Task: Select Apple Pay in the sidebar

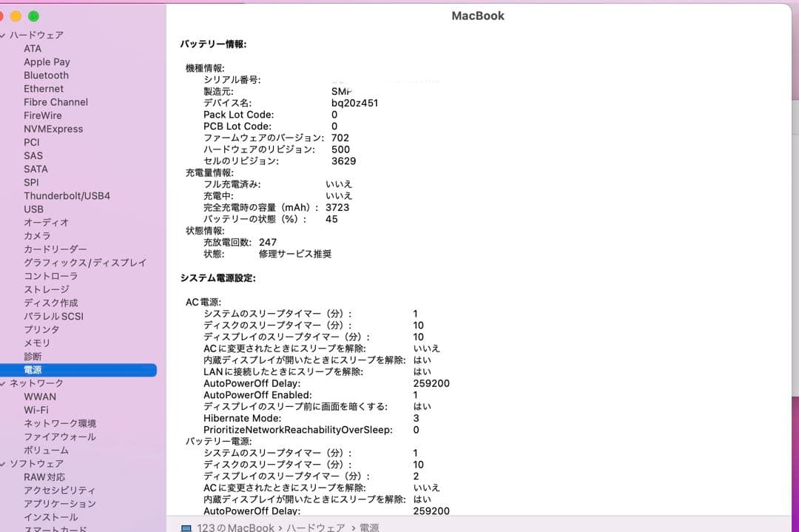Action: 47,62
